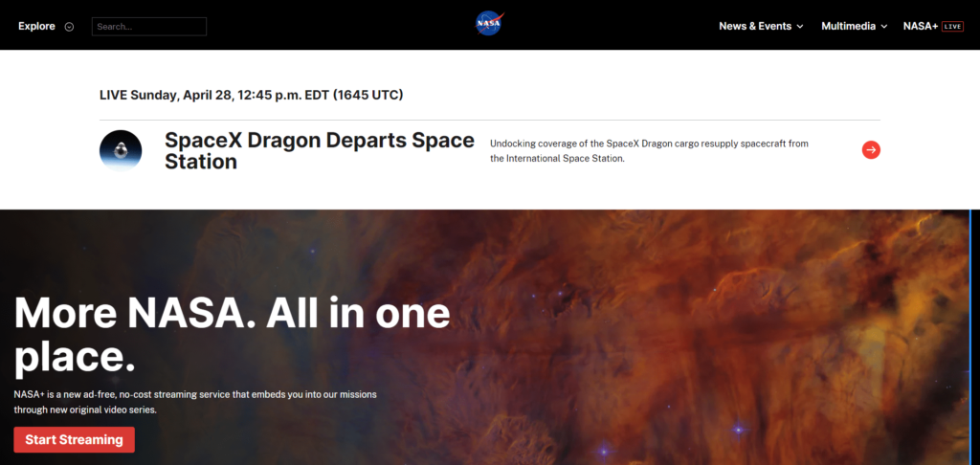Click the NASA meatball logo

pos(489,24)
